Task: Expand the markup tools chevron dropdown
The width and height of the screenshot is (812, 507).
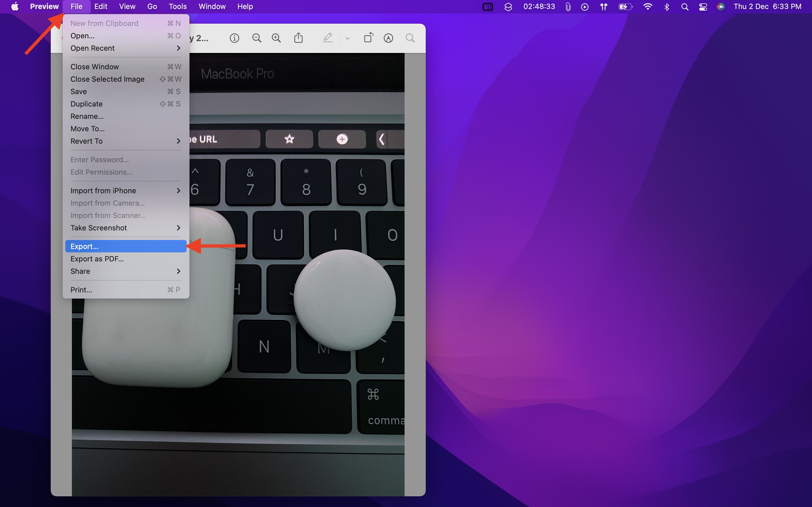Action: pyautogui.click(x=348, y=38)
